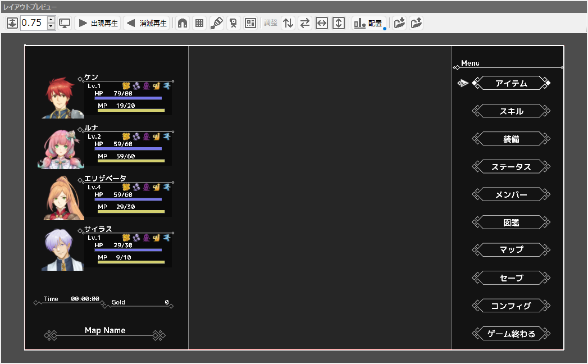Click the horizontal swap arrows icon
The height and width of the screenshot is (364, 588).
[305, 23]
